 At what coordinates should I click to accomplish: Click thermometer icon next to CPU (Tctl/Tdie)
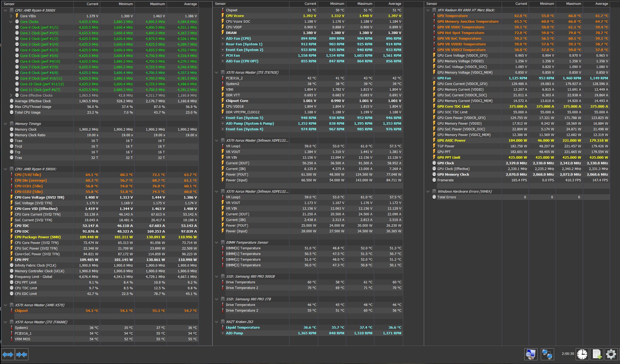12,175
